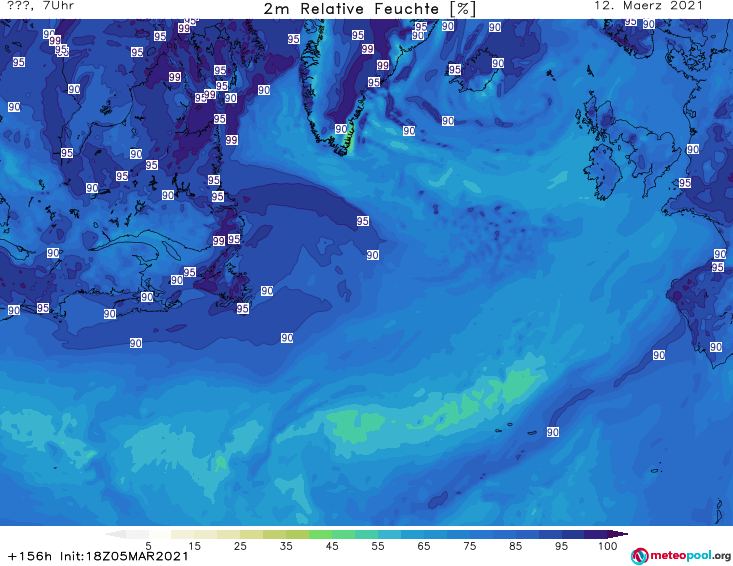This screenshot has width=733, height=566.
Task: Click legend tick value 45
Action: (332, 546)
